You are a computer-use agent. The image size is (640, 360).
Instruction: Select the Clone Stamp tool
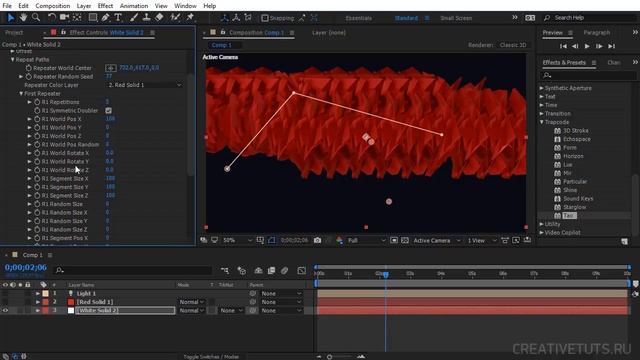[x=146, y=17]
